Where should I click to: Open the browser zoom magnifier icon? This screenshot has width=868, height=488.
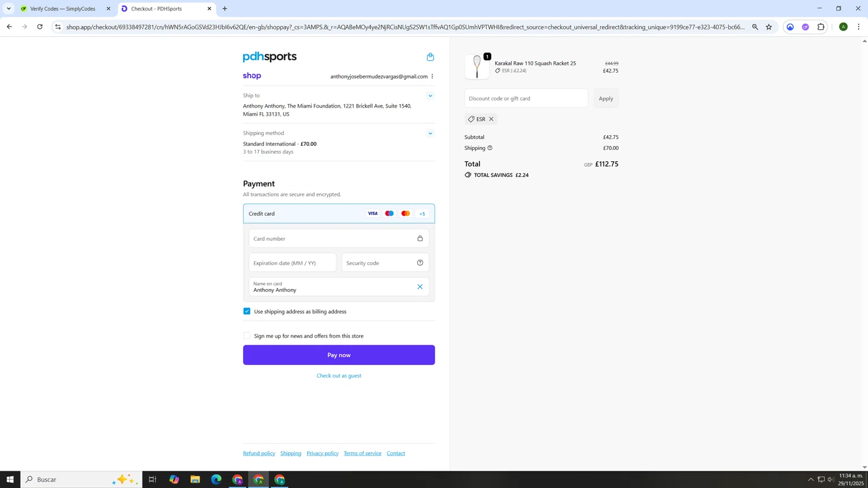pyautogui.click(x=755, y=27)
